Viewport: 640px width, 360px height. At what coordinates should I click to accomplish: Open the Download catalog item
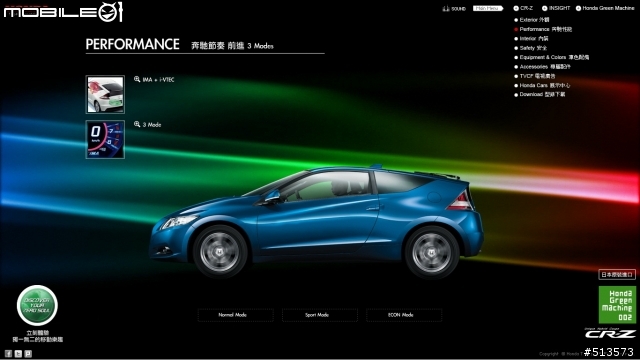coord(540,94)
